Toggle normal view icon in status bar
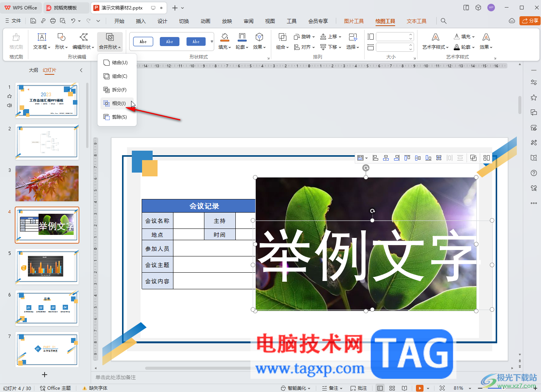This screenshot has width=541, height=392. coord(380,388)
